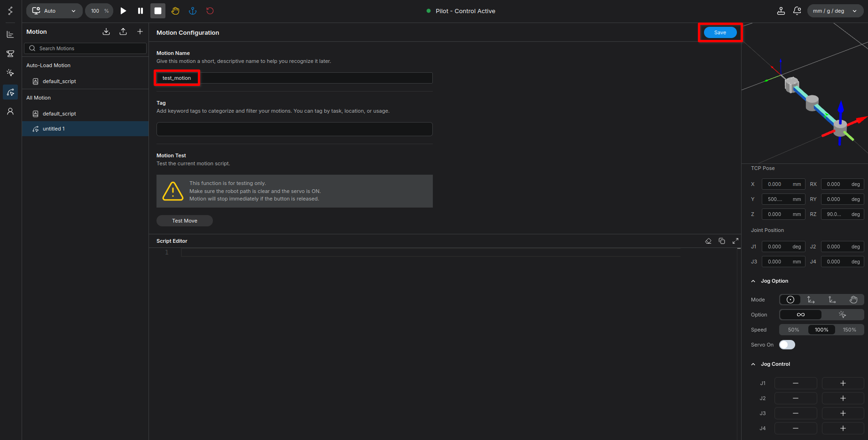
Task: Add a new motion with plus icon
Action: pos(140,31)
